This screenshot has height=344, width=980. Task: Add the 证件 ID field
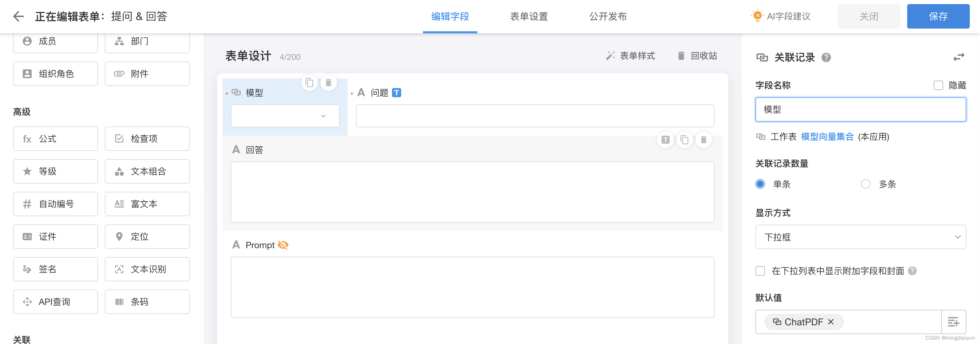55,237
